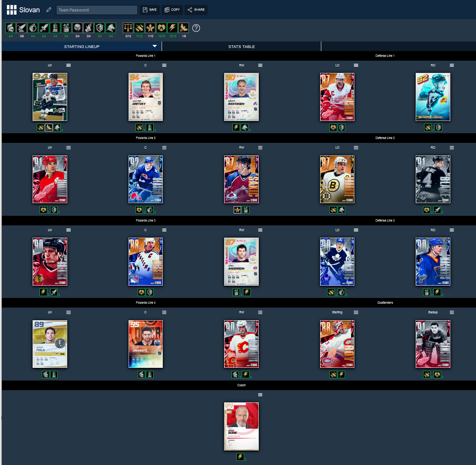Save the team lineup
This screenshot has height=465, width=476.
coord(150,10)
